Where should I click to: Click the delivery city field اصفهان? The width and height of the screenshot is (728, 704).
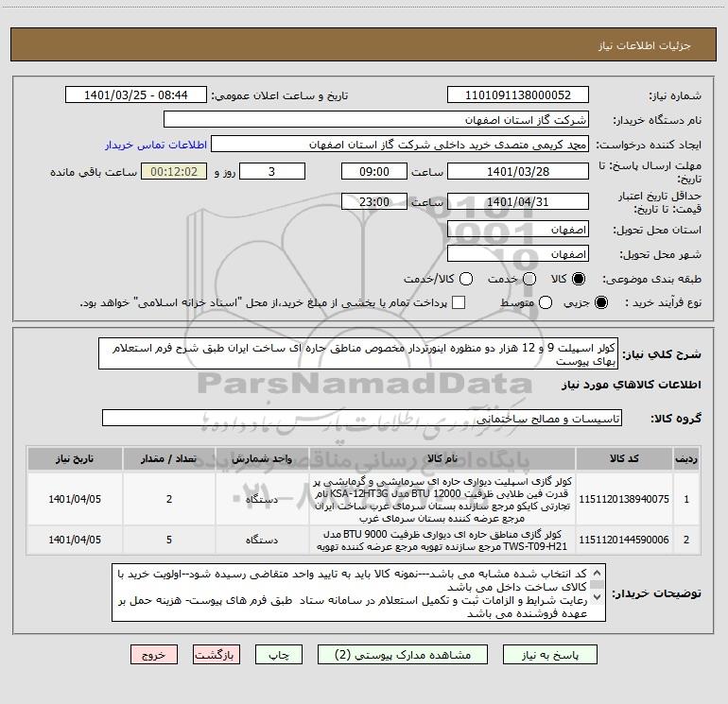pos(518,253)
